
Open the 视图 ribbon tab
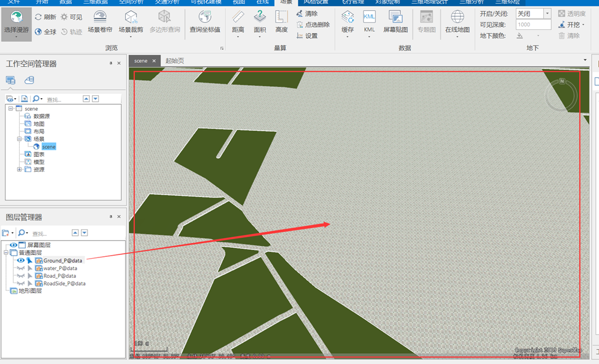(238, 2)
